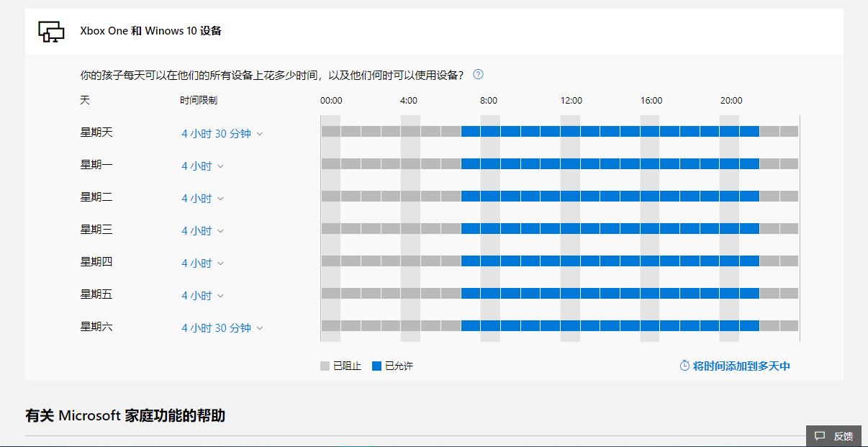868x447 pixels.
Task: Click the Xbox One devices icon
Action: click(x=50, y=31)
